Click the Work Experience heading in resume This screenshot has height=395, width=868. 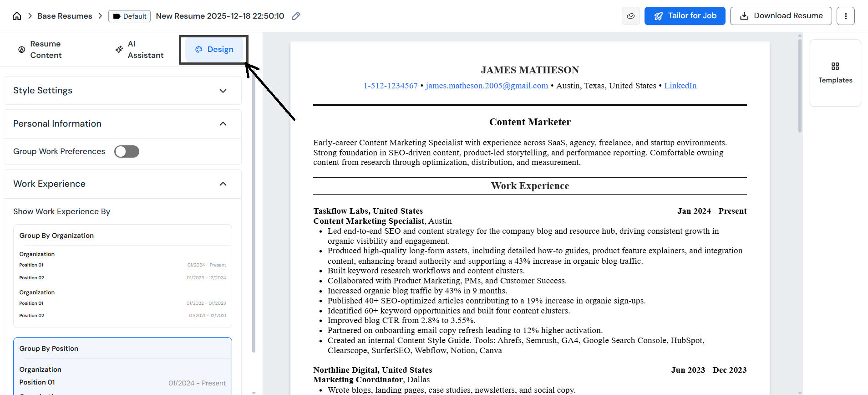tap(530, 186)
